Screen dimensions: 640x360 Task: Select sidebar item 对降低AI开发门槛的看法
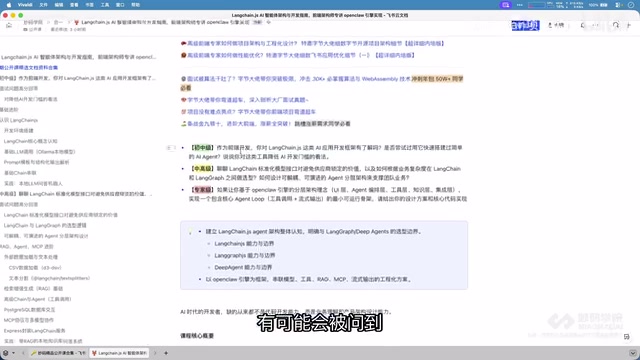coord(31,99)
